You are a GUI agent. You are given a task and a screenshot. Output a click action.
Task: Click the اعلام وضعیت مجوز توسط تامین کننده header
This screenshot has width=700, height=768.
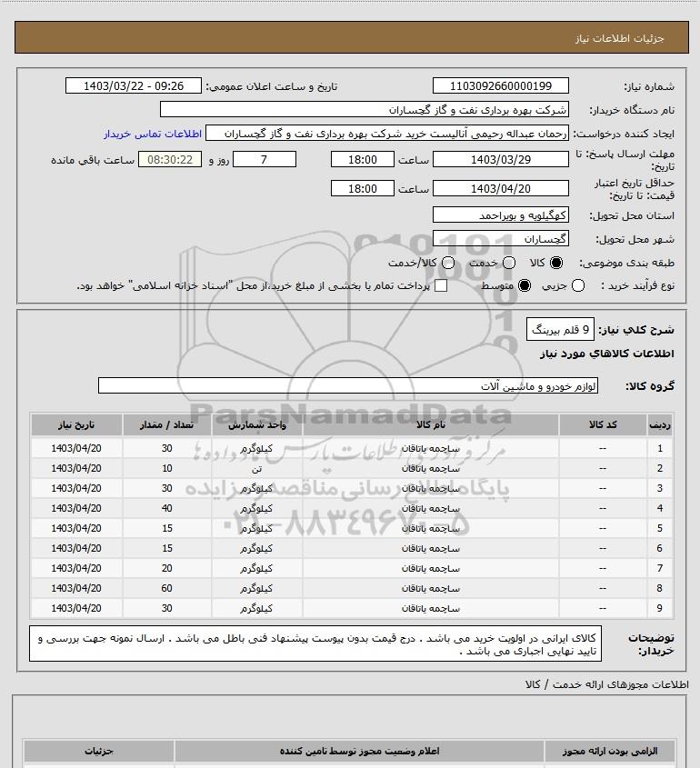360,751
